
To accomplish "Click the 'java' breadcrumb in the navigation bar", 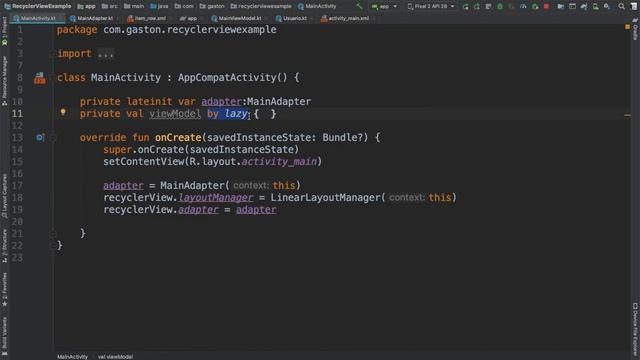I will pos(159,6).
